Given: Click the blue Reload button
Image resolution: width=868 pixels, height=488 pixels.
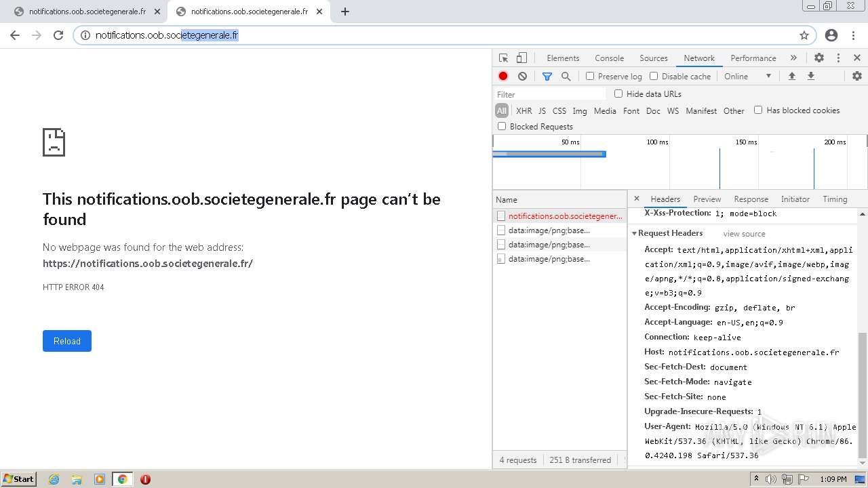Looking at the screenshot, I should [x=67, y=341].
